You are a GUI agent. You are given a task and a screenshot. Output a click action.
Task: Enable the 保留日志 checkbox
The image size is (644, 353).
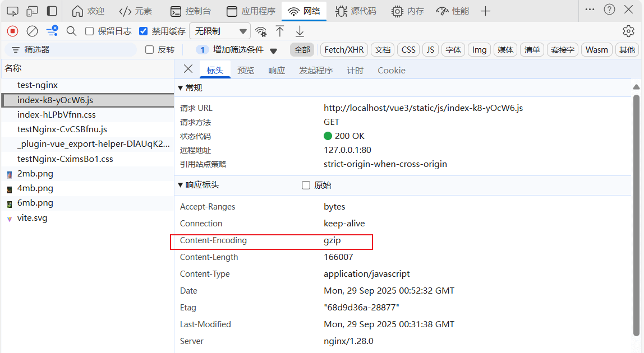coord(90,31)
